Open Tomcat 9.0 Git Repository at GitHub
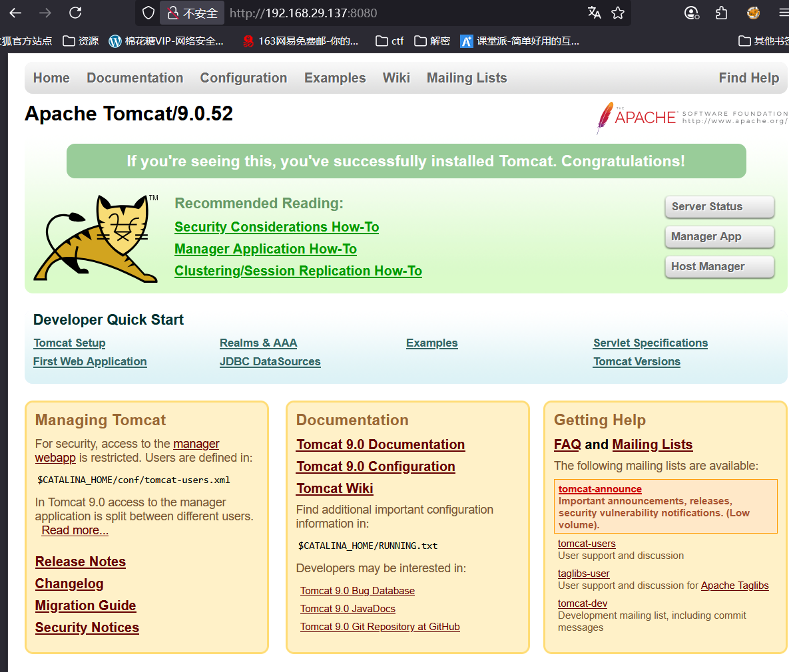Viewport: 789px width, 672px height. (380, 627)
